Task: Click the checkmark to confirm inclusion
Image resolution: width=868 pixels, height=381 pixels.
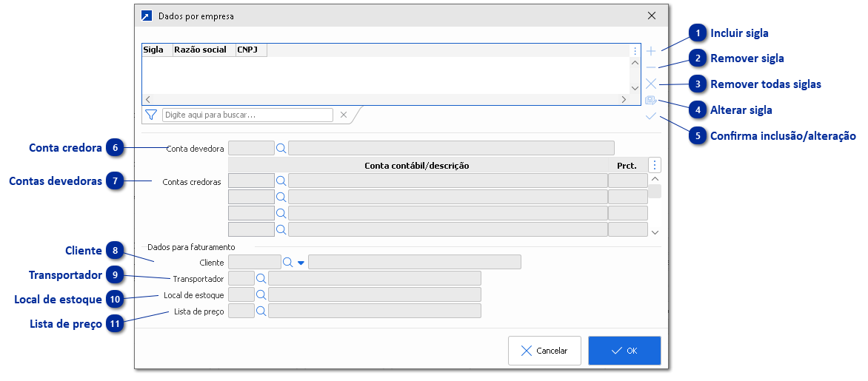Action: [651, 116]
